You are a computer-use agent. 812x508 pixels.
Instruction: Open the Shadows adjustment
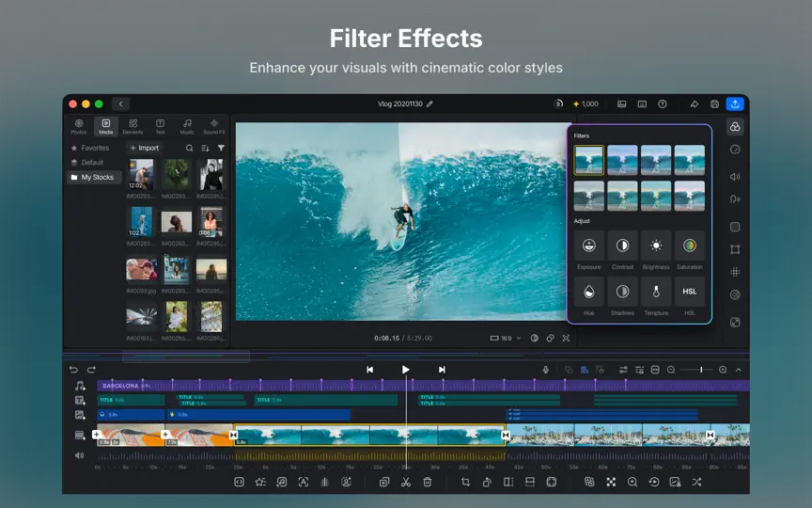point(622,292)
